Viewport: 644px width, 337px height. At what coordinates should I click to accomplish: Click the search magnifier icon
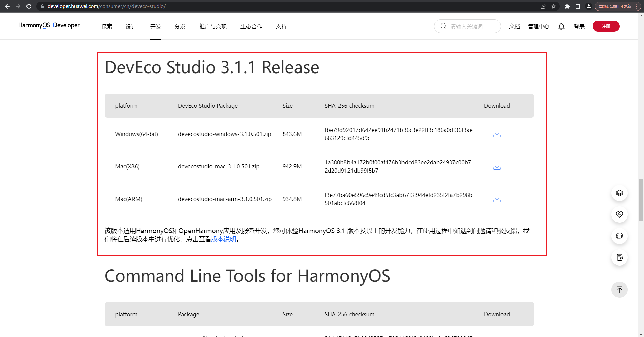pos(443,26)
